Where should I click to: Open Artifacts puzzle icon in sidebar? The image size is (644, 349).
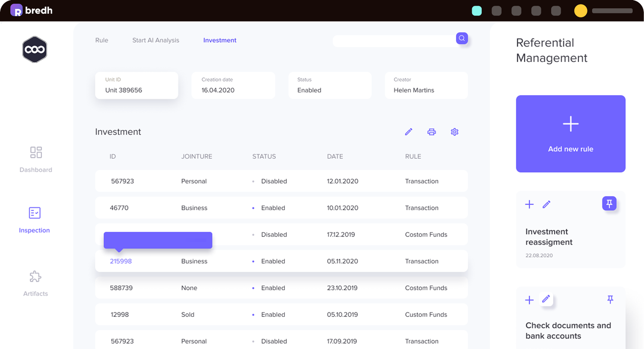pyautogui.click(x=35, y=277)
